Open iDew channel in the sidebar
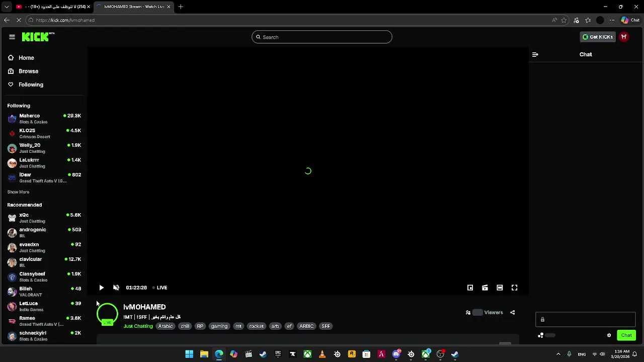Screen dimensions: 644x362 [x=44, y=177]
